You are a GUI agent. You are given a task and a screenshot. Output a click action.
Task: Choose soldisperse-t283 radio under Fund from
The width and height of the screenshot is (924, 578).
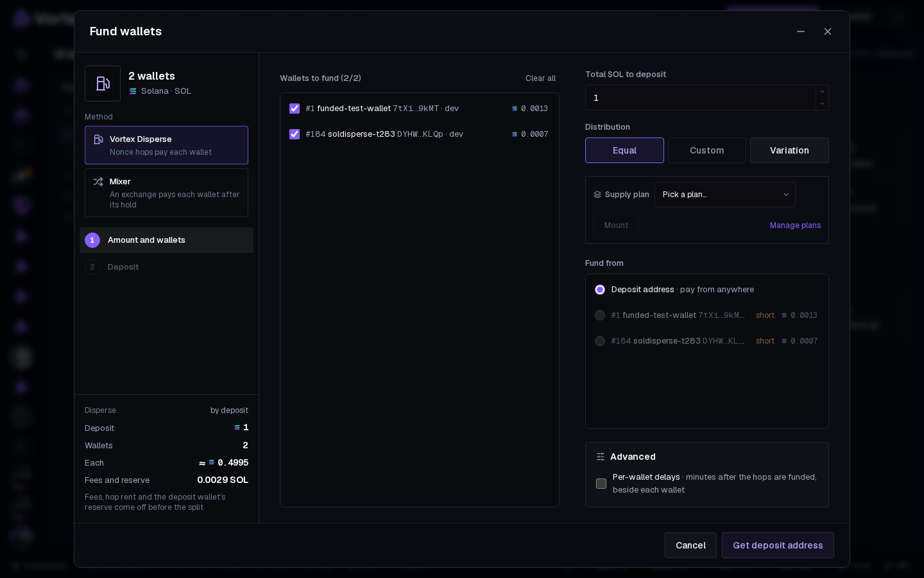[x=600, y=341]
